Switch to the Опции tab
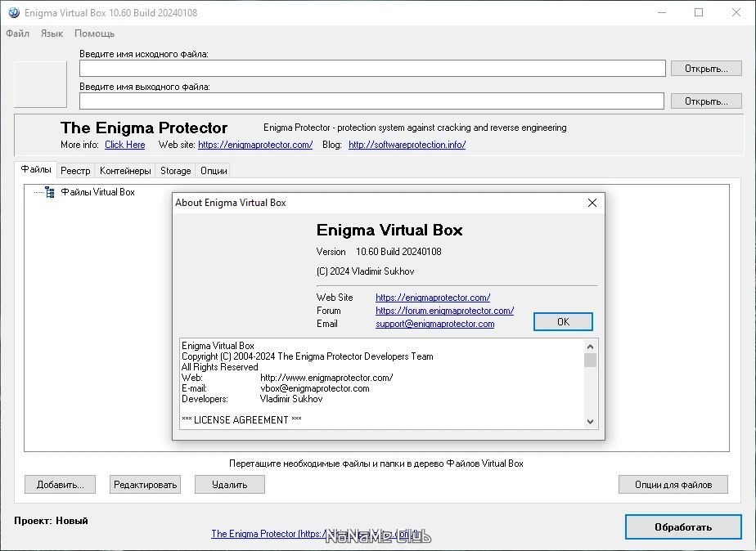 (214, 171)
